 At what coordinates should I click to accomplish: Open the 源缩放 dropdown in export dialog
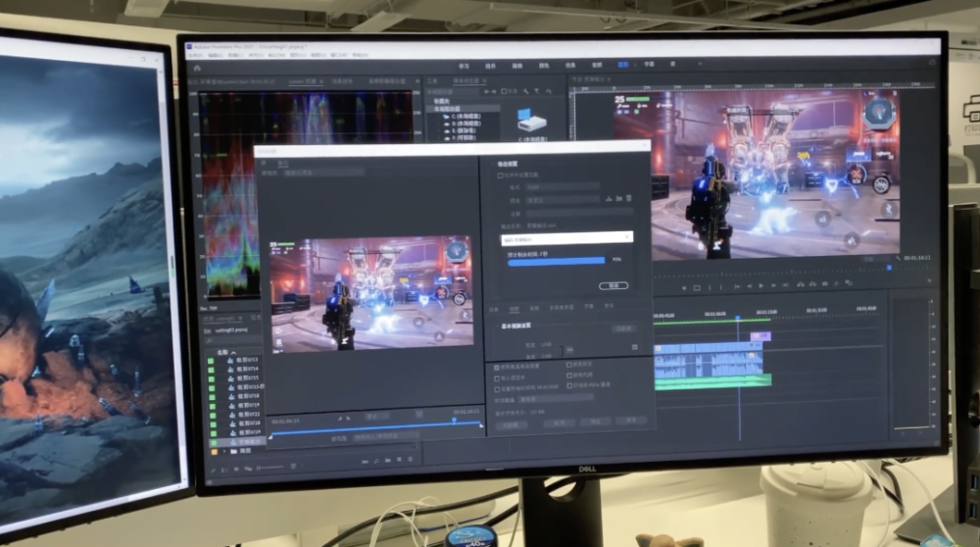point(325,173)
